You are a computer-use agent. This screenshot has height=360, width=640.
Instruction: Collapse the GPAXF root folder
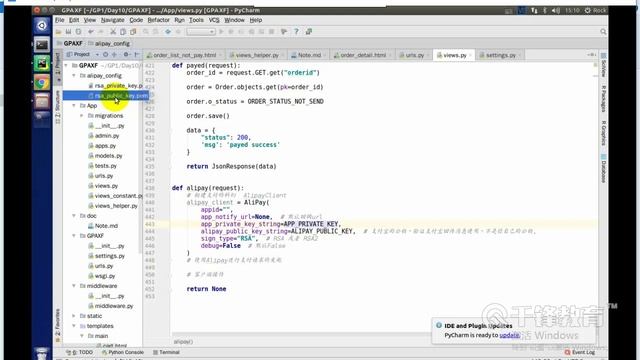click(66, 65)
